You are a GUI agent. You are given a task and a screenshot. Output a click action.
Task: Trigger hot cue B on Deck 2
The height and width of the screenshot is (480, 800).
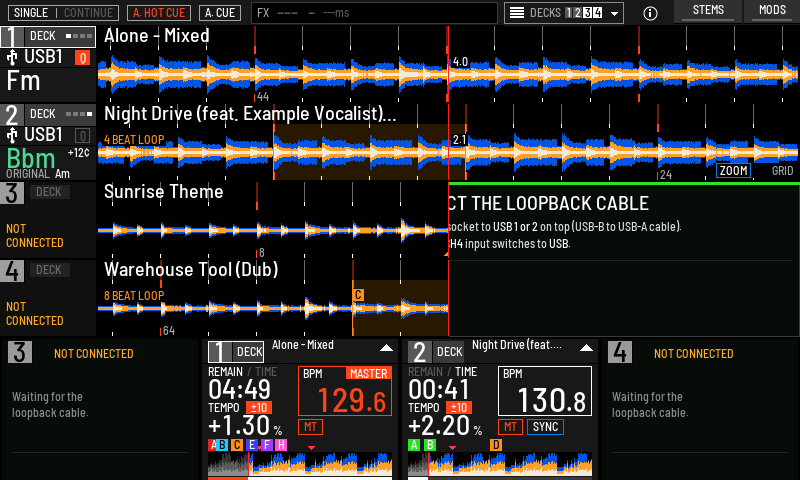[430, 445]
